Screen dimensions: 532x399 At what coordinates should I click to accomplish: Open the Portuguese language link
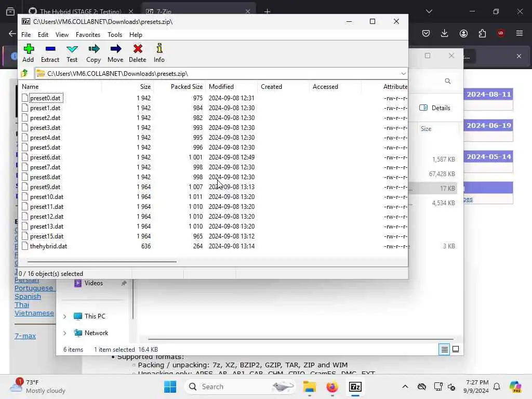point(34,288)
